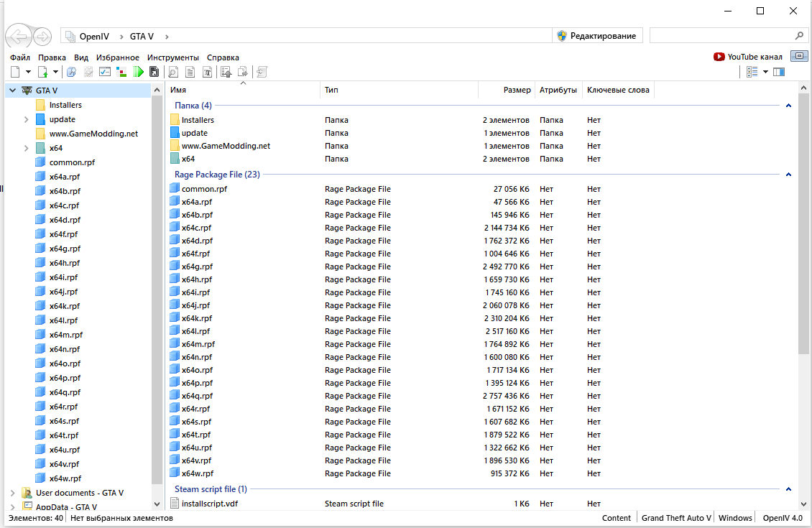Collapse the Rage Package File (23) group
Screen dimensions: 812x528
(788, 175)
